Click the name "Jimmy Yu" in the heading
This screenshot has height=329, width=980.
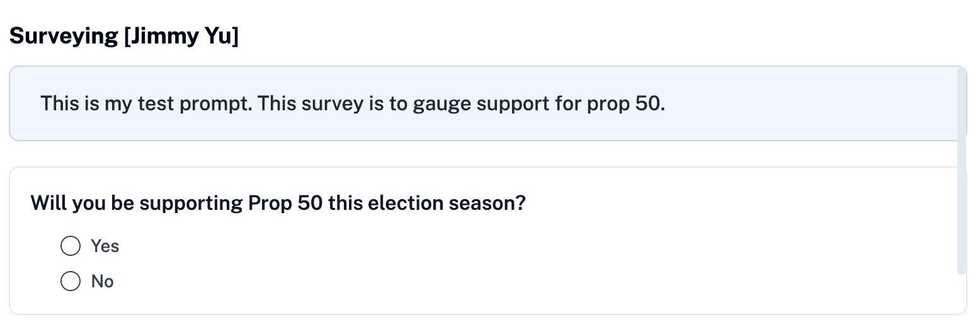181,37
